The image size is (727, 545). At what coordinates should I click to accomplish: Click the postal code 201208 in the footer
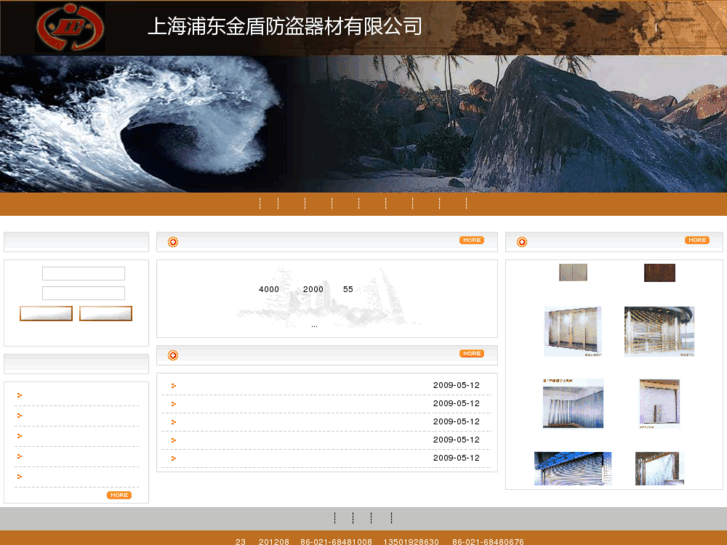pos(274,541)
